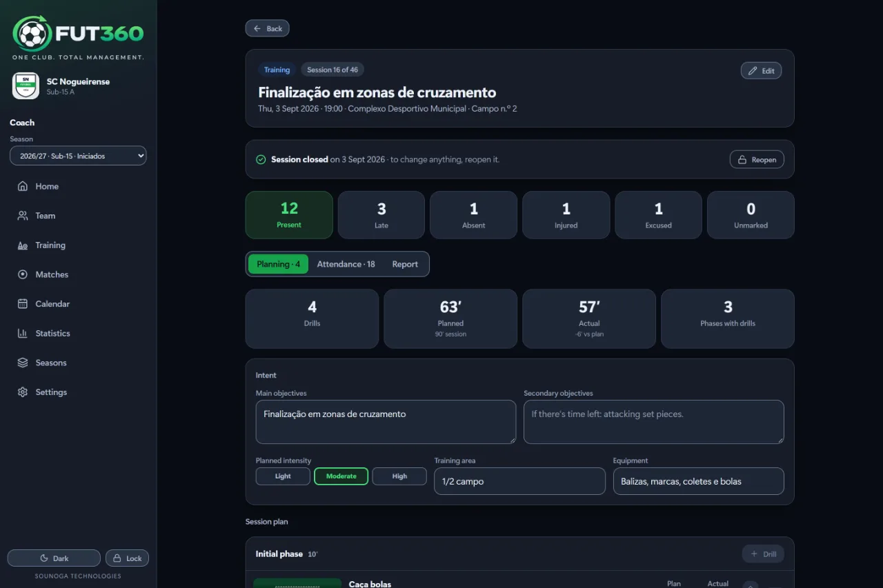Add a Drill to the Initial phase

click(x=763, y=554)
